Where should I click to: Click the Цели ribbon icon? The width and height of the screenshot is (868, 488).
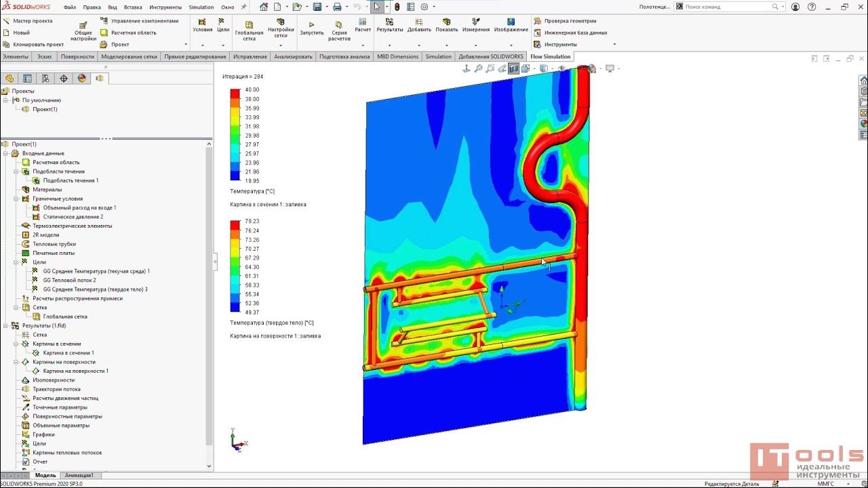click(x=223, y=26)
